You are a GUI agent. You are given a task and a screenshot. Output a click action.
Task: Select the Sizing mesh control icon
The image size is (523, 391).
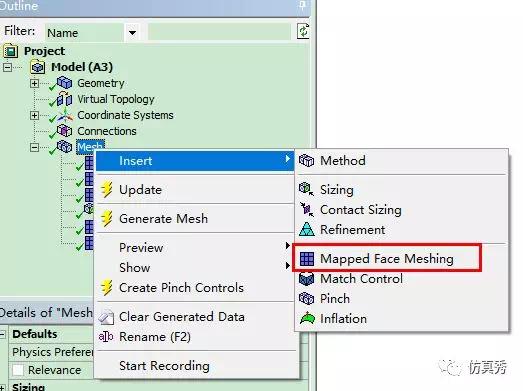tap(306, 189)
